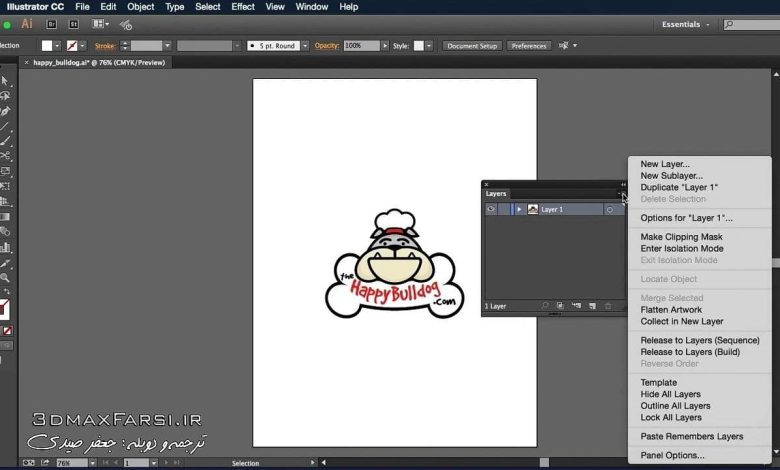
Task: Click Locate Object magnifier in Layers panel
Action: pos(545,306)
